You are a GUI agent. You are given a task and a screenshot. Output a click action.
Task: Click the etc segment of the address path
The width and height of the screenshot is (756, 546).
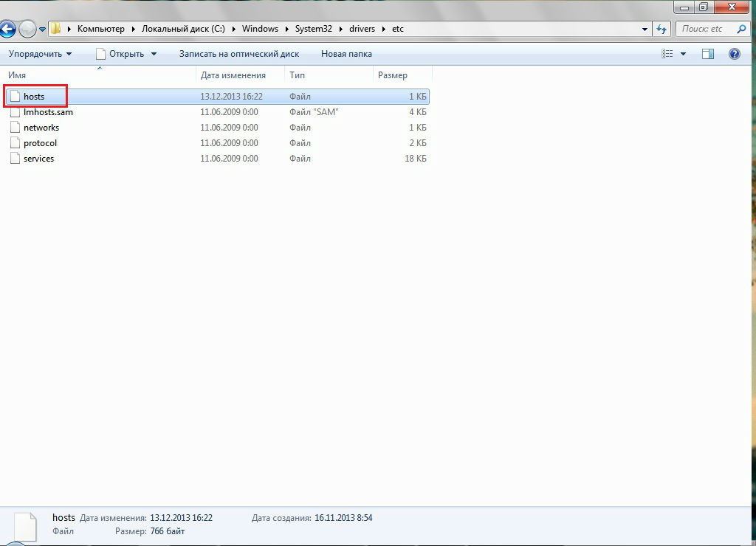pyautogui.click(x=398, y=29)
